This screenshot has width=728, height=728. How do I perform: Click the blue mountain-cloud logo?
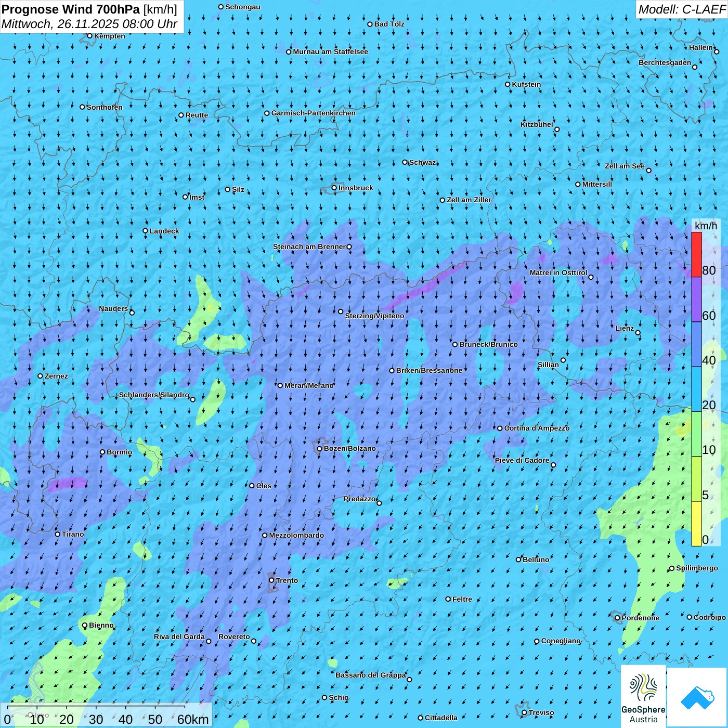697,697
